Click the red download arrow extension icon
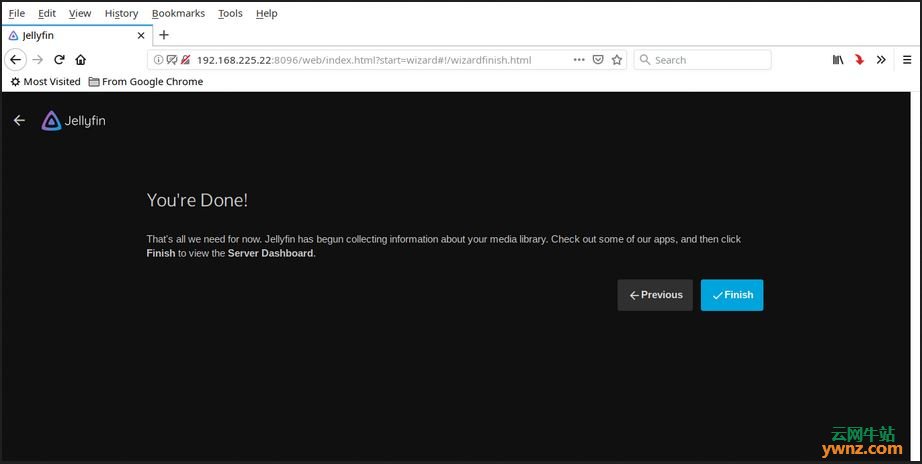The height and width of the screenshot is (464, 922). (859, 59)
